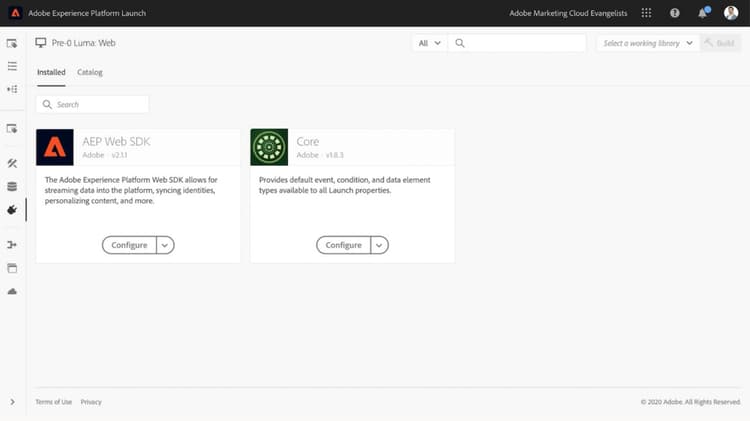750x421 pixels.
Task: Click the Pre-0 Luma: Web property name
Action: (84, 43)
